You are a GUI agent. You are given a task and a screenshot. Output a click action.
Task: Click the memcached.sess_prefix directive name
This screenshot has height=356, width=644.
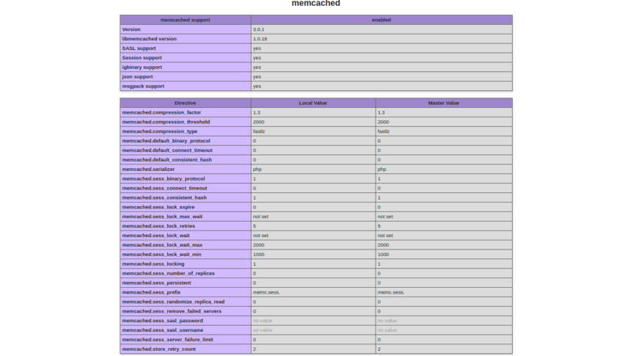coord(151,292)
